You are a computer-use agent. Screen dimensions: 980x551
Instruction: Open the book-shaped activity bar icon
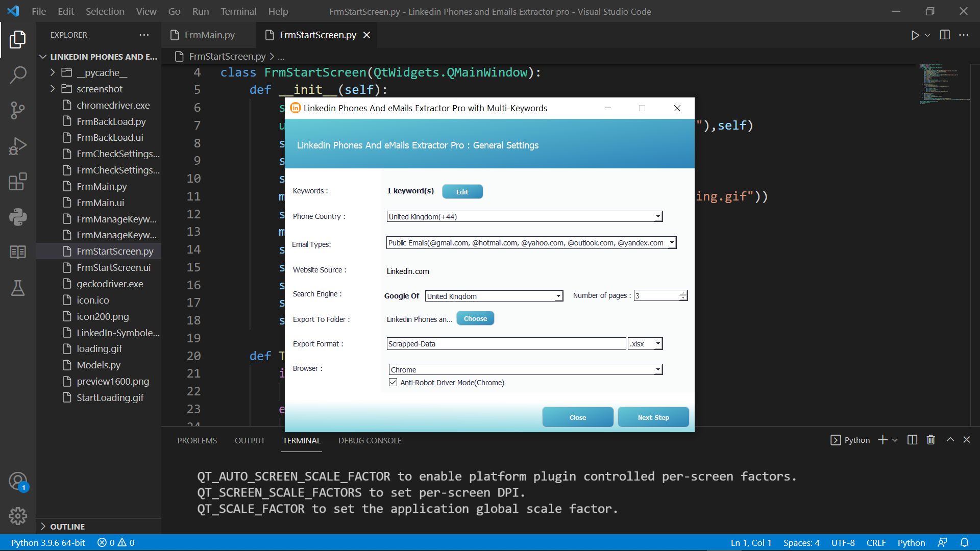(x=18, y=252)
